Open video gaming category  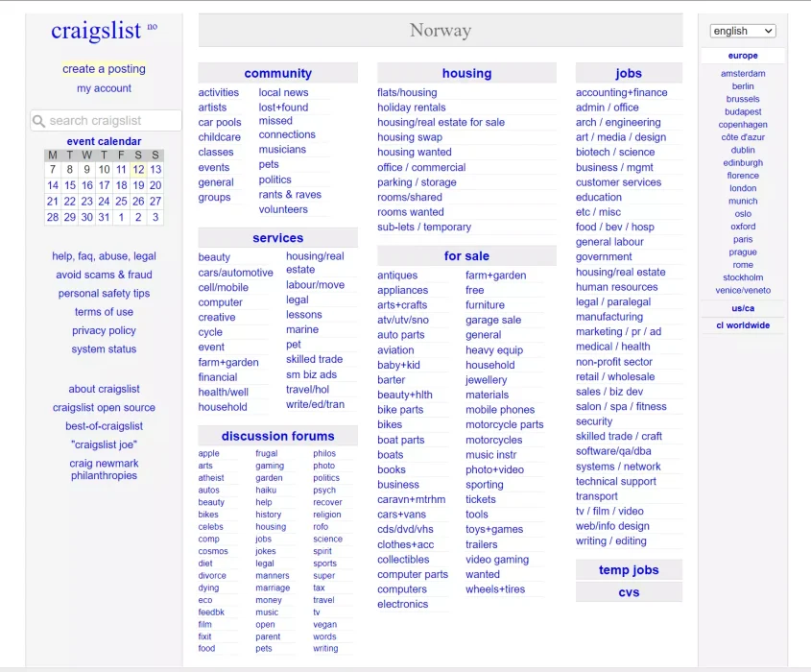pyautogui.click(x=497, y=560)
